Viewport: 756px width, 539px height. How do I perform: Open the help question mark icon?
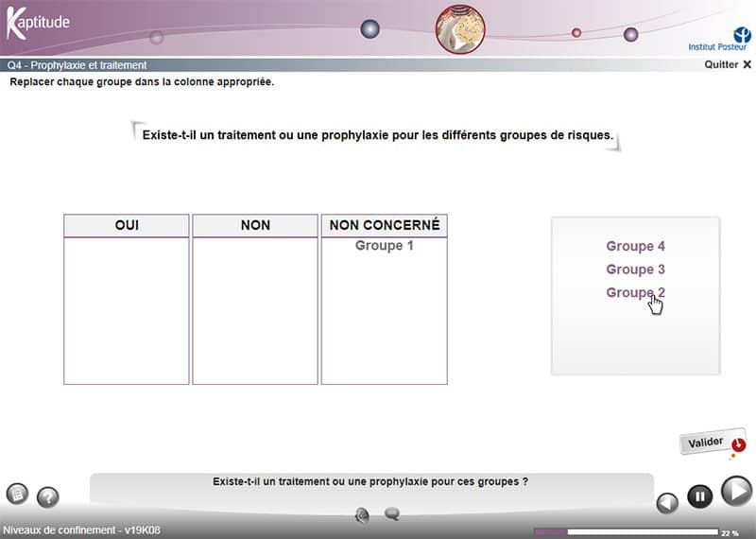(47, 497)
